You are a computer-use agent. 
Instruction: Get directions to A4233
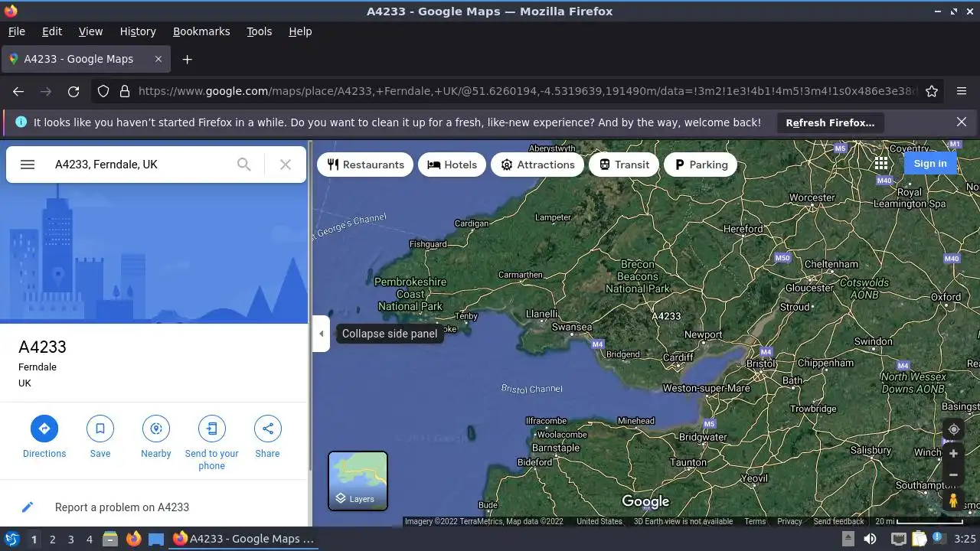[44, 437]
